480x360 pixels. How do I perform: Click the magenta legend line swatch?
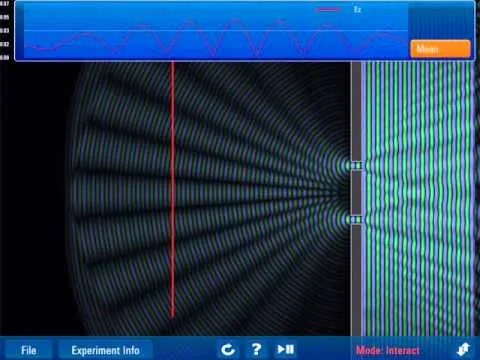[x=328, y=10]
